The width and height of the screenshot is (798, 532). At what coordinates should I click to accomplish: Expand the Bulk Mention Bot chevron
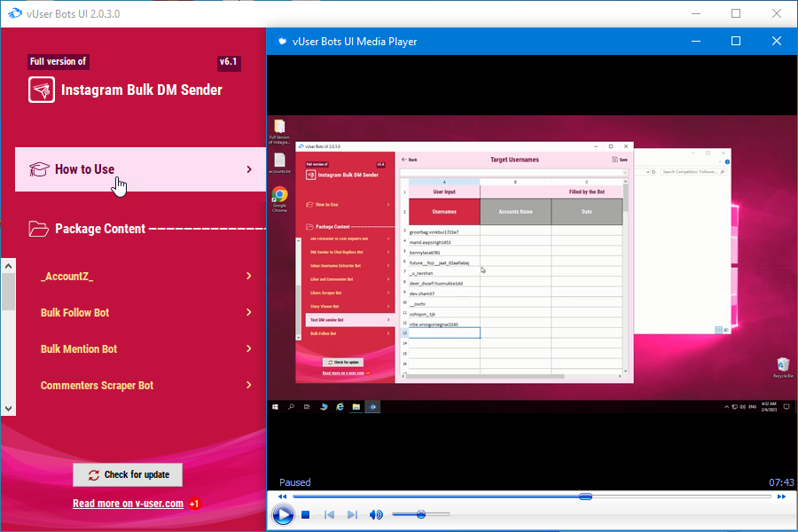click(249, 348)
